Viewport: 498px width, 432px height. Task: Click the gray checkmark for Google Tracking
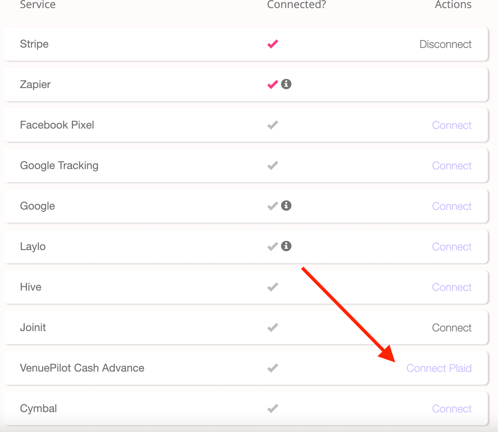(x=273, y=165)
